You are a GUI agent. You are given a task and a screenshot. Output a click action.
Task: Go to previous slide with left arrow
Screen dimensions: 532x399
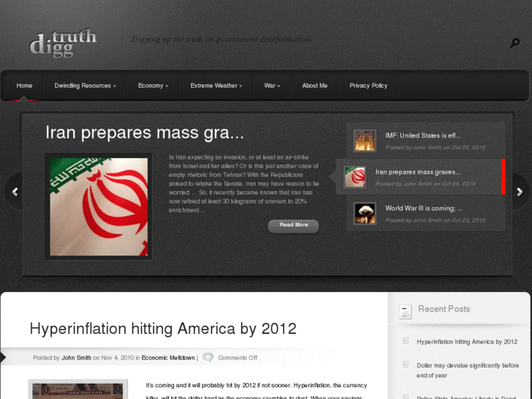pyautogui.click(x=15, y=192)
